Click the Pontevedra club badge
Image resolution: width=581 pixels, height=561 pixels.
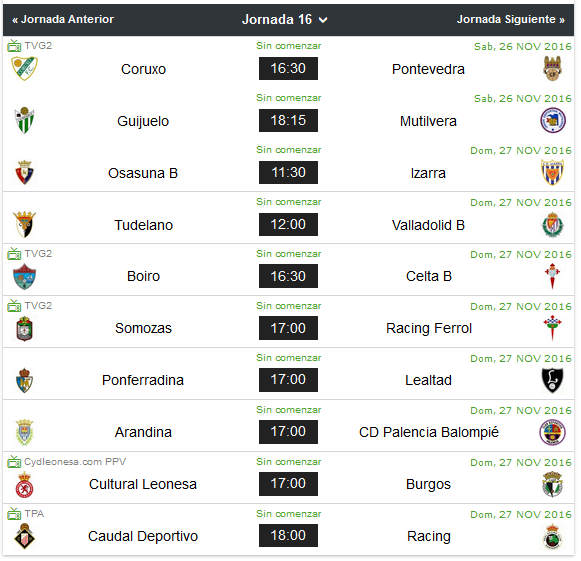tap(552, 69)
